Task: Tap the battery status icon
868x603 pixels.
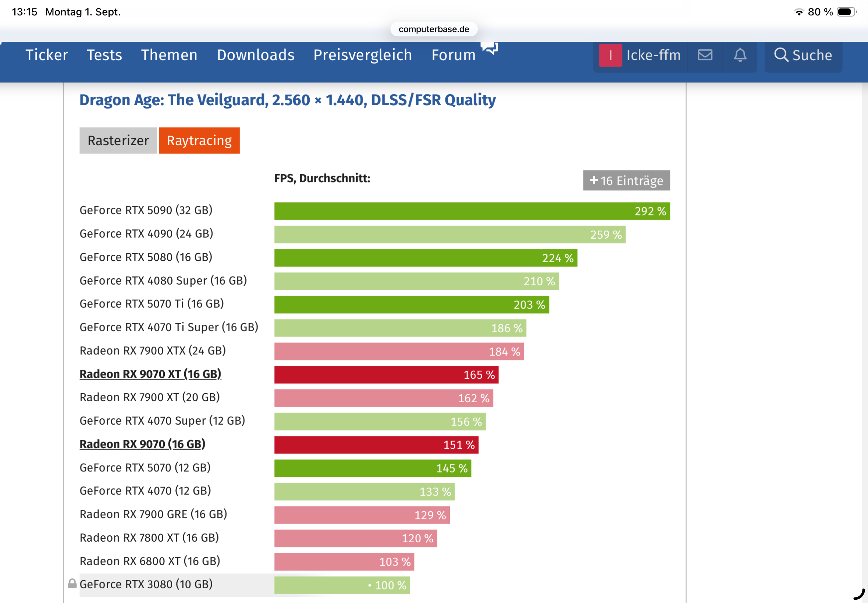Action: (846, 12)
